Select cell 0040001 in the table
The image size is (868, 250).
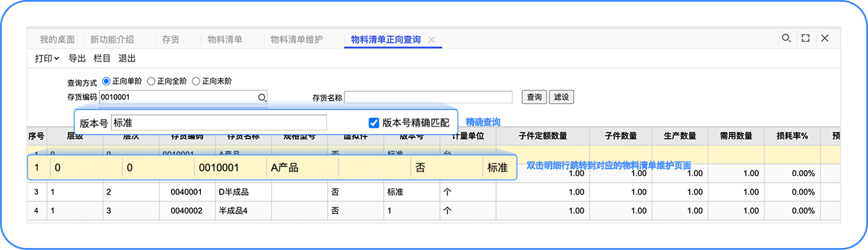point(188,192)
